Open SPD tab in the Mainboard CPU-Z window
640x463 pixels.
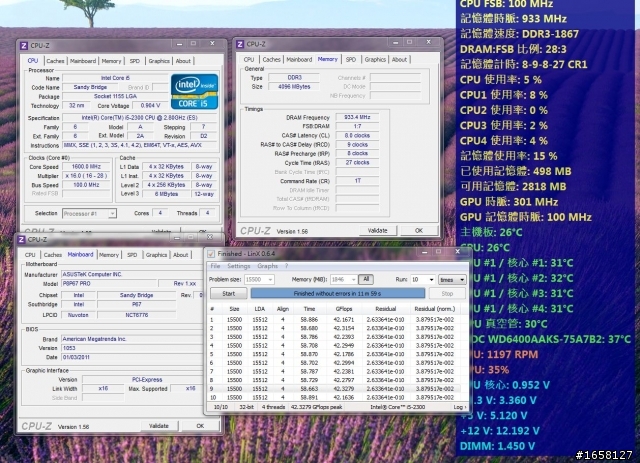(x=132, y=255)
